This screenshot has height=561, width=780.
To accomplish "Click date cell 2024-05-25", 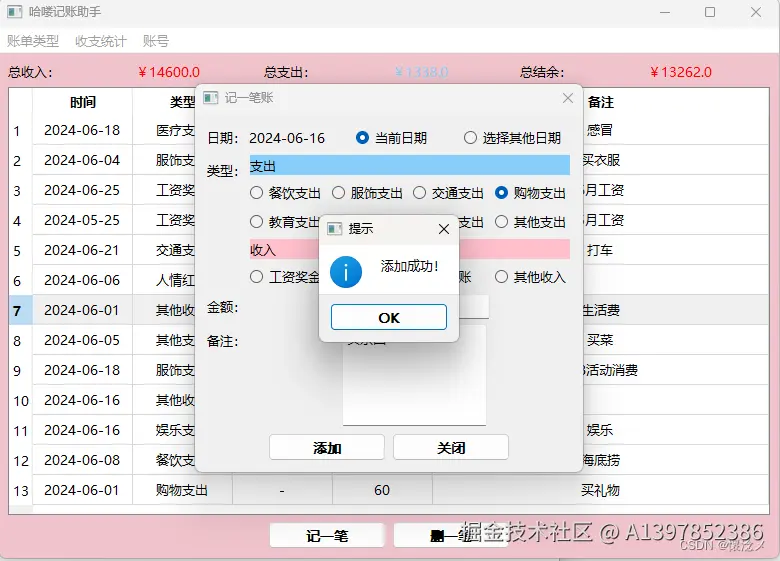I will (x=83, y=220).
